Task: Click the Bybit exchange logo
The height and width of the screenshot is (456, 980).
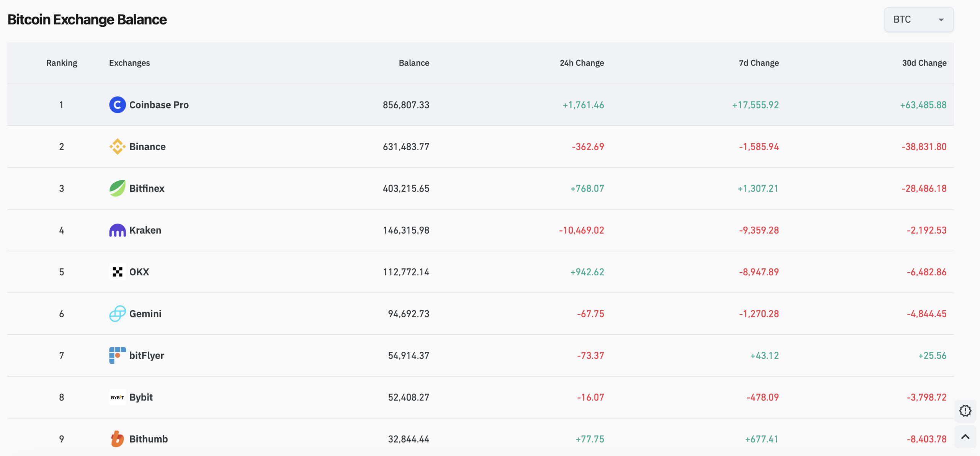Action: click(117, 397)
